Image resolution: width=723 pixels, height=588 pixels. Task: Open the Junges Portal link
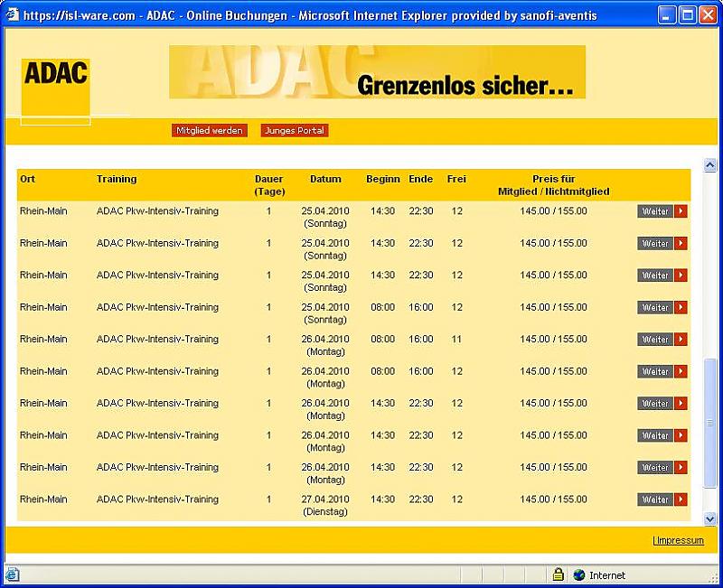click(295, 131)
